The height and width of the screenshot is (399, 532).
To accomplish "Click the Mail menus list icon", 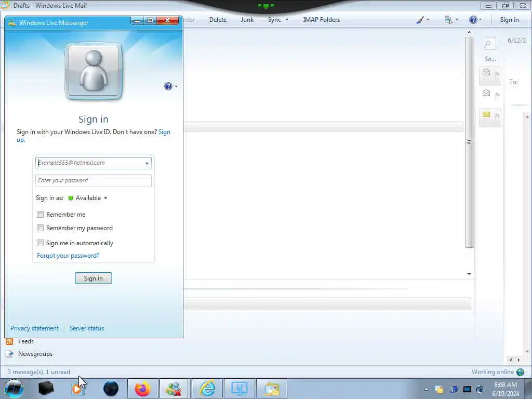I will pos(448,20).
